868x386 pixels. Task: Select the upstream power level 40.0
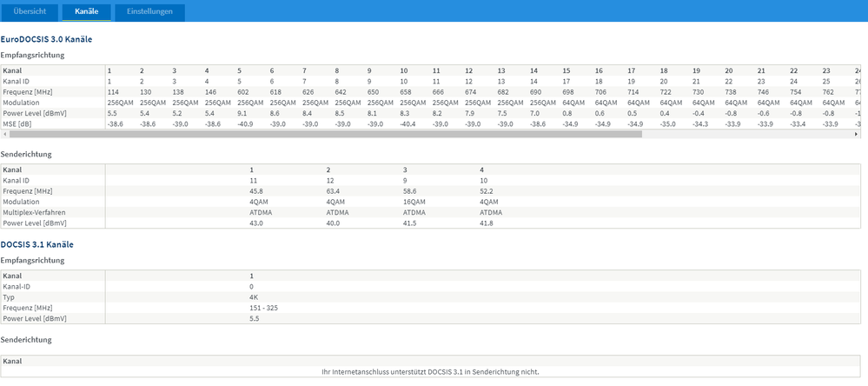tap(333, 223)
